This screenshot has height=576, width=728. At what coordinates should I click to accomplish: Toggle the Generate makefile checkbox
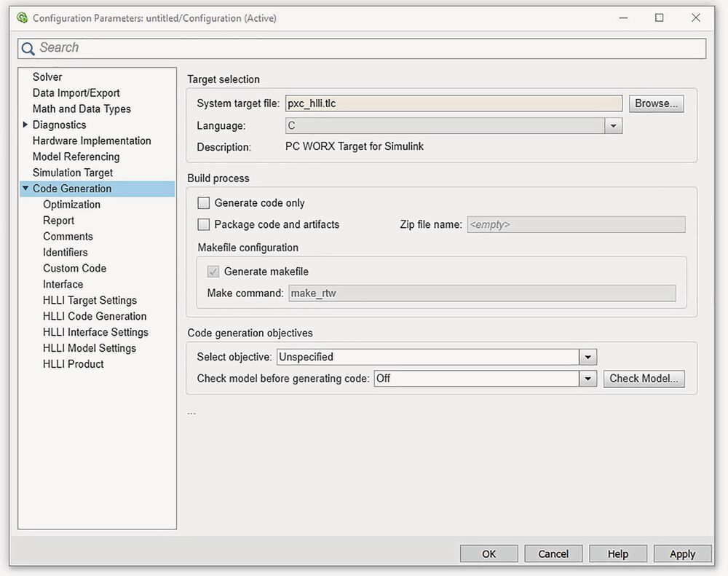tap(213, 272)
